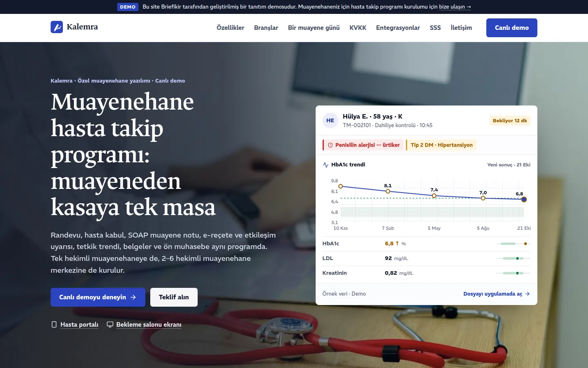Click the 5 May axis label
The image size is (588, 368).
click(434, 228)
